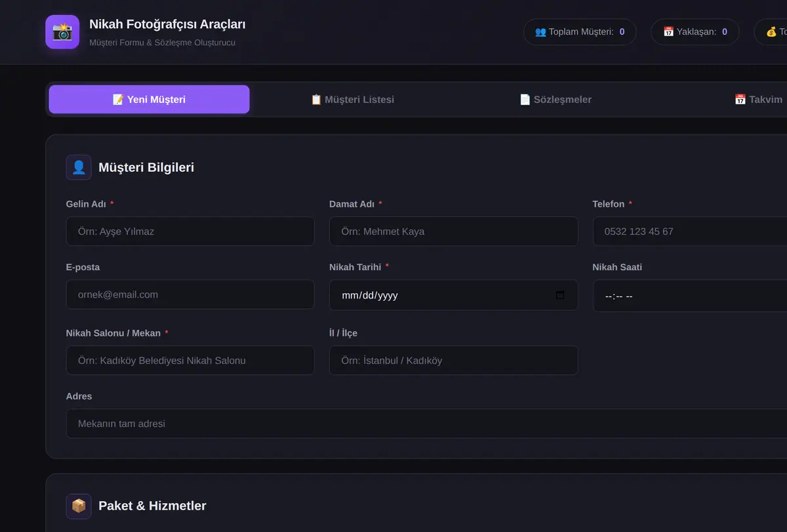Select the Yeni Müşteri tab
Screen dimensions: 787x532
coord(149,100)
